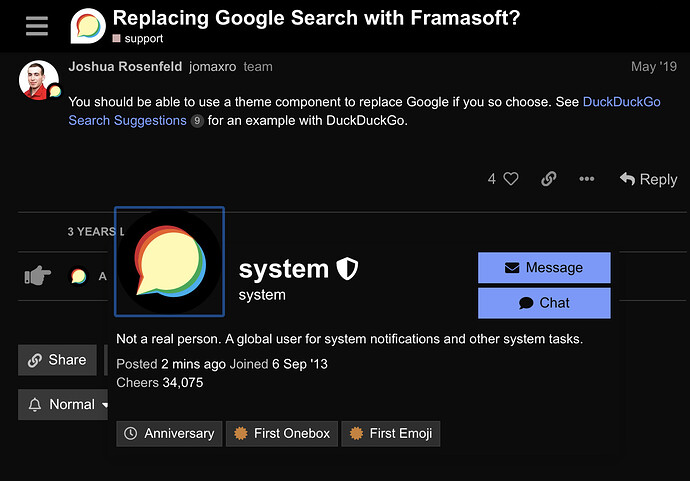Click the large system avatar on user card
Image resolution: width=690 pixels, height=481 pixels.
(169, 261)
